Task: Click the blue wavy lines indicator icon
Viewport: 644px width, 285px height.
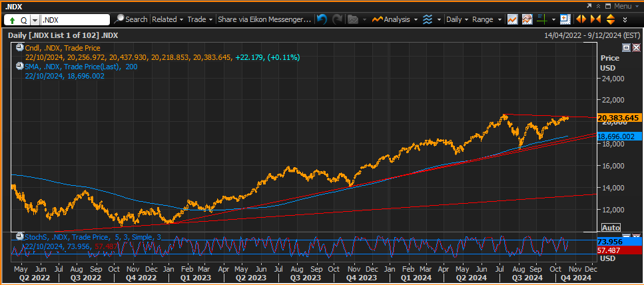Action: [x=428, y=19]
